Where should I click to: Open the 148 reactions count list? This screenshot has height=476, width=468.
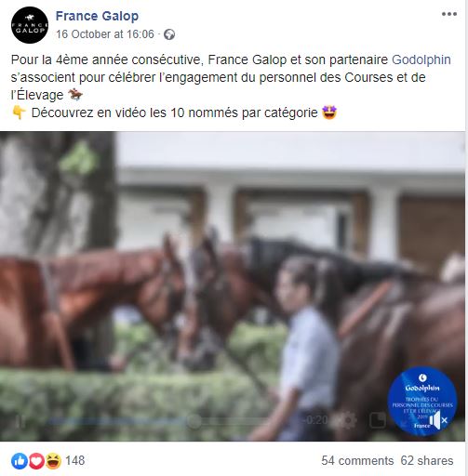pos(75,461)
